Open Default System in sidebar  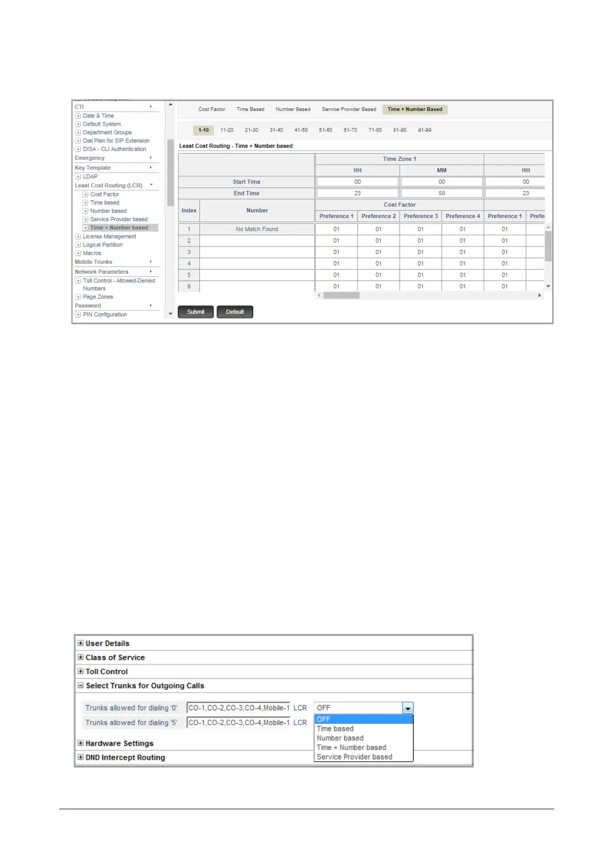[101, 124]
